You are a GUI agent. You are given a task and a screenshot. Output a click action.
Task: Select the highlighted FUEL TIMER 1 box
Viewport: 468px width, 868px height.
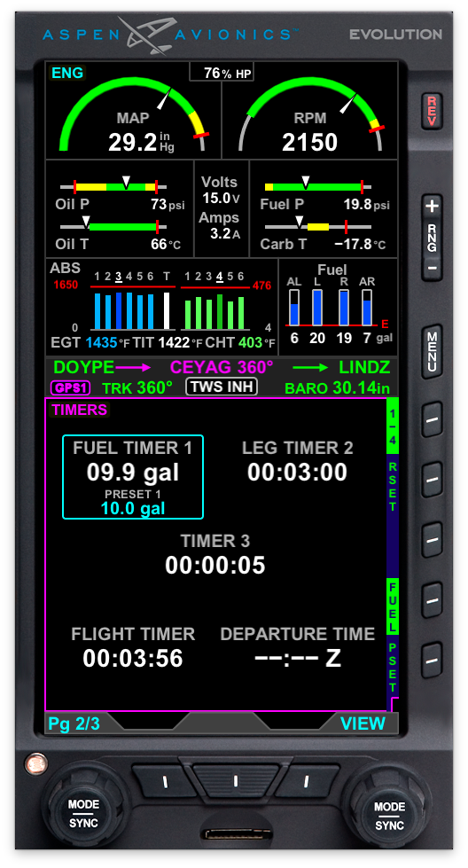tap(133, 477)
